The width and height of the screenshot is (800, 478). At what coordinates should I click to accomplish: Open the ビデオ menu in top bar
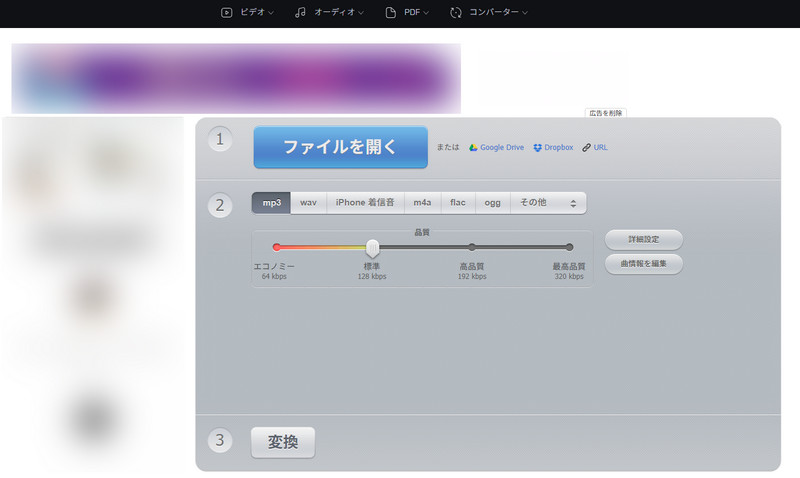click(247, 12)
